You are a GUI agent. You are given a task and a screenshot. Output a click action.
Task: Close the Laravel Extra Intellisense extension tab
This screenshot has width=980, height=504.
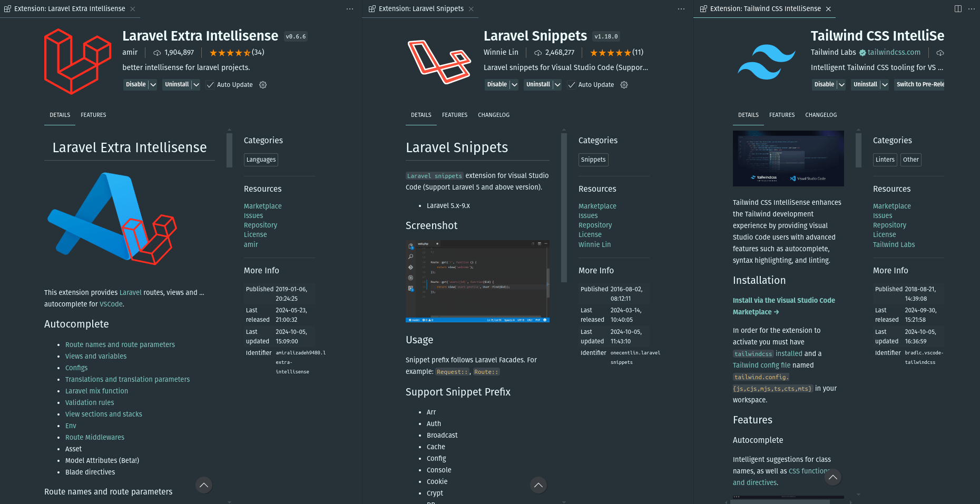pos(133,9)
